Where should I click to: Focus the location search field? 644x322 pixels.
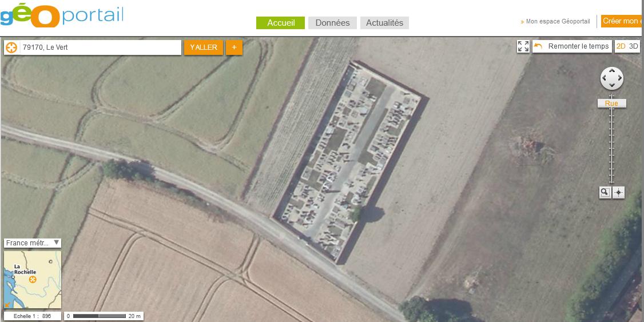pos(101,47)
